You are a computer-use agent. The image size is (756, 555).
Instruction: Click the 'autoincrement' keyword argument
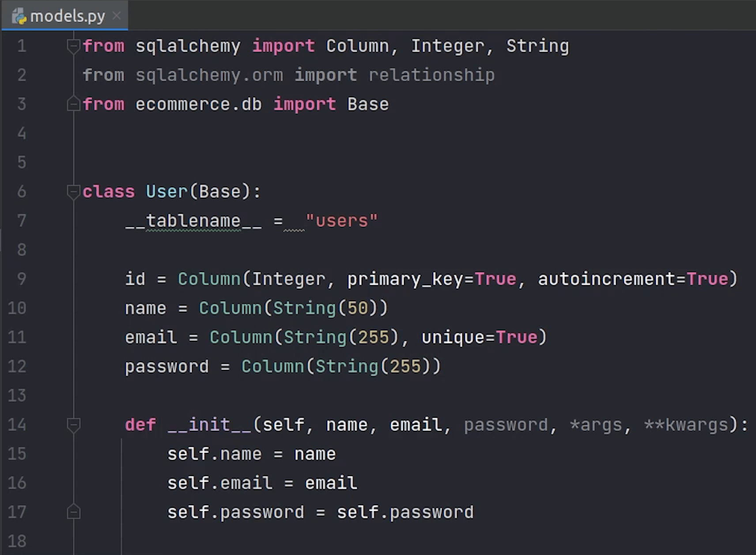point(606,279)
